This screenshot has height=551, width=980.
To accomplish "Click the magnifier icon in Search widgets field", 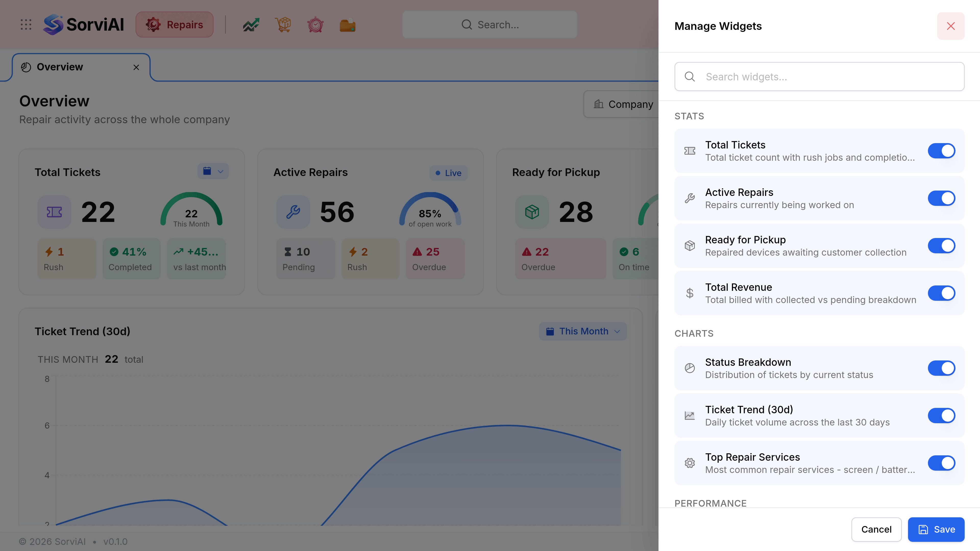I will (690, 77).
